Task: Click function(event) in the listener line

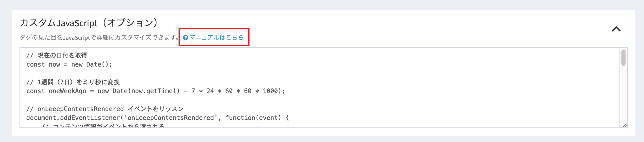Action: (253, 118)
